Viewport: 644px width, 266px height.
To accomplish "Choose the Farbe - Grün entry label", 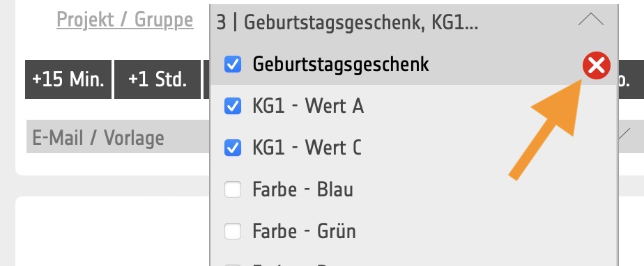I will (x=304, y=231).
